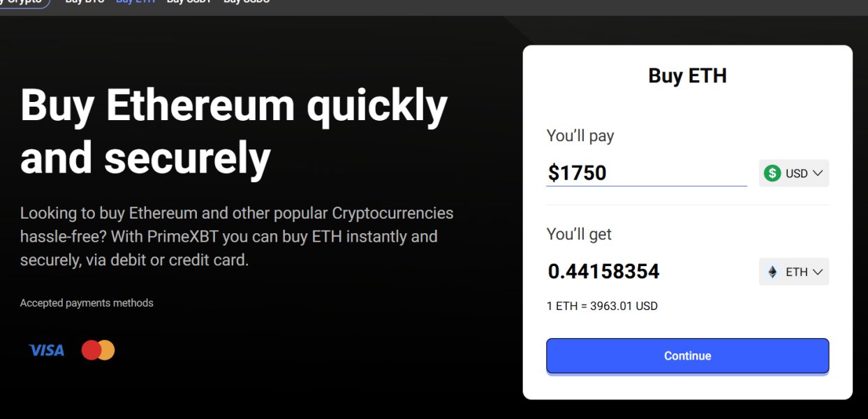The height and width of the screenshot is (419, 868).
Task: Click the Accepted payments methods label
Action: pos(87,303)
